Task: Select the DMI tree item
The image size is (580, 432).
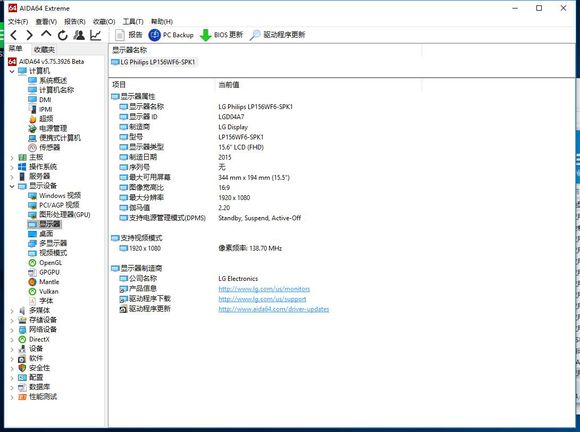Action: pos(40,99)
